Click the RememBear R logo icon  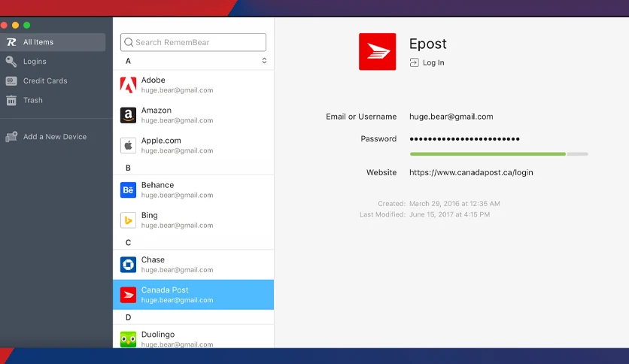point(11,42)
